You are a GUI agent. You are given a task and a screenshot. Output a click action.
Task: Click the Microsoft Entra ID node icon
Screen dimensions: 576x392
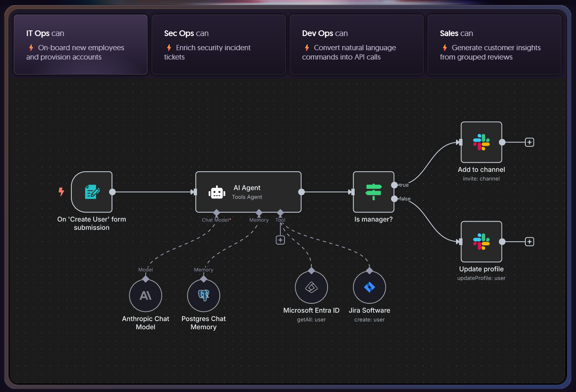pos(311,287)
